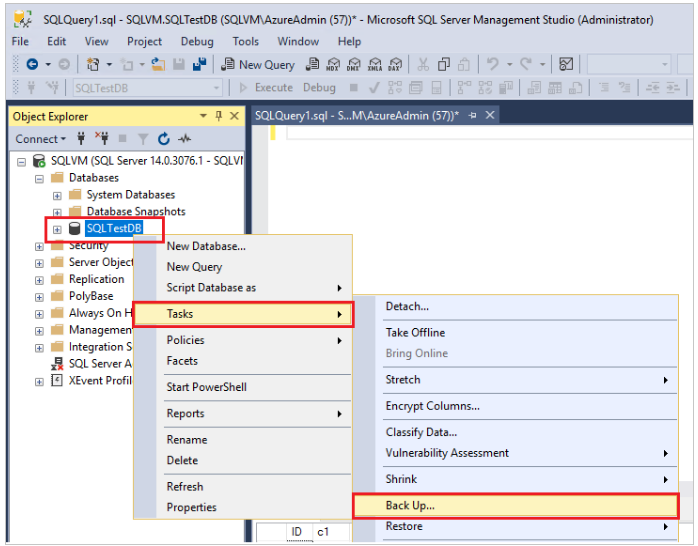698x546 pixels.
Task: Click the Database Engine Query icon
Action: point(312,65)
